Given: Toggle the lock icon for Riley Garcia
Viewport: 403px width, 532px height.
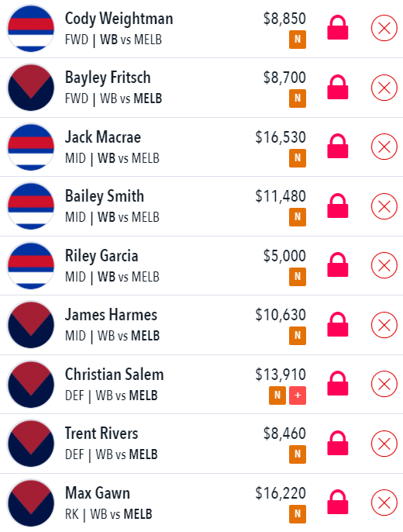Looking at the screenshot, I should pyautogui.click(x=338, y=265).
